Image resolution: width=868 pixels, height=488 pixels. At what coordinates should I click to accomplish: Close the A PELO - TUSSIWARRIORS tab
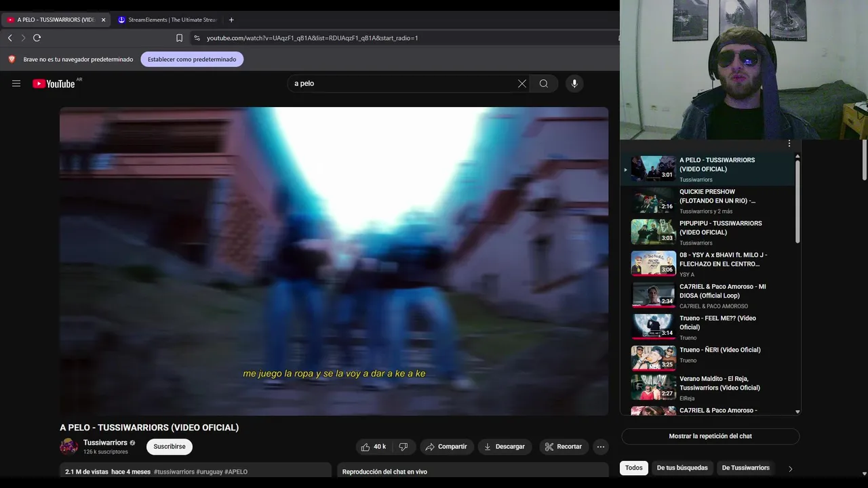point(103,20)
